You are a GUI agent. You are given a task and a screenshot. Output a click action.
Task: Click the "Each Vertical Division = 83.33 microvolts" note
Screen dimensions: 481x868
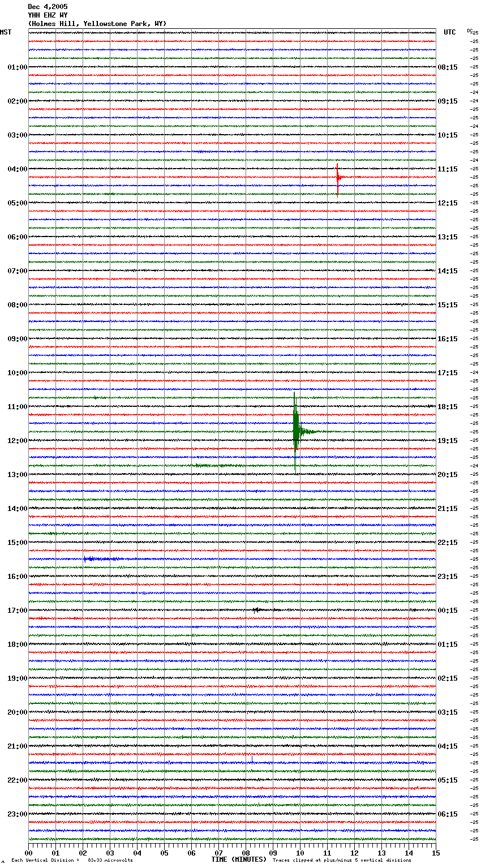(72, 861)
